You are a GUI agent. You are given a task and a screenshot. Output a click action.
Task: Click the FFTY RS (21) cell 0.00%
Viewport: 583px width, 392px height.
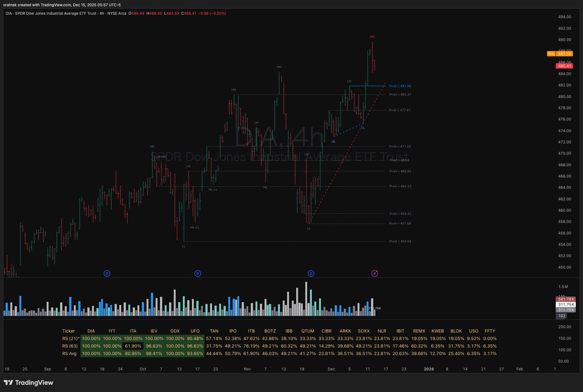(x=489, y=338)
